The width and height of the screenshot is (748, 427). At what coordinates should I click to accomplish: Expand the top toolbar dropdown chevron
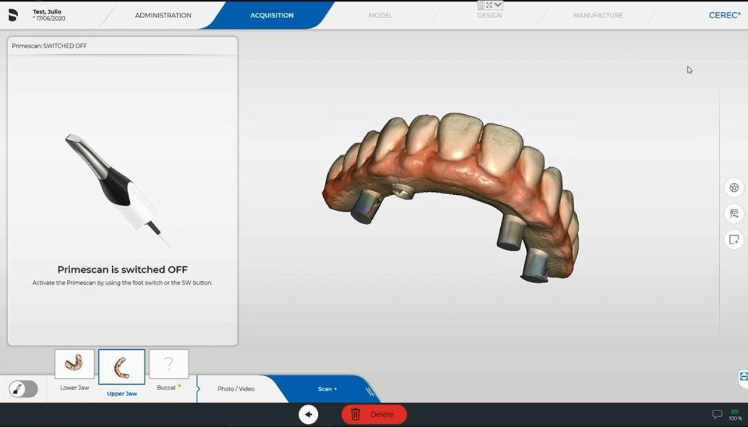[498, 5]
